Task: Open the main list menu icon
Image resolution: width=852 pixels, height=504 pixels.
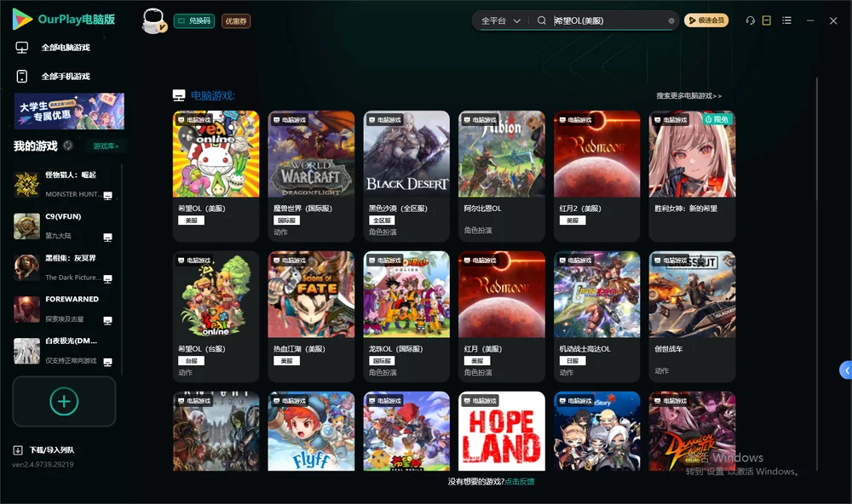Action: [x=786, y=20]
